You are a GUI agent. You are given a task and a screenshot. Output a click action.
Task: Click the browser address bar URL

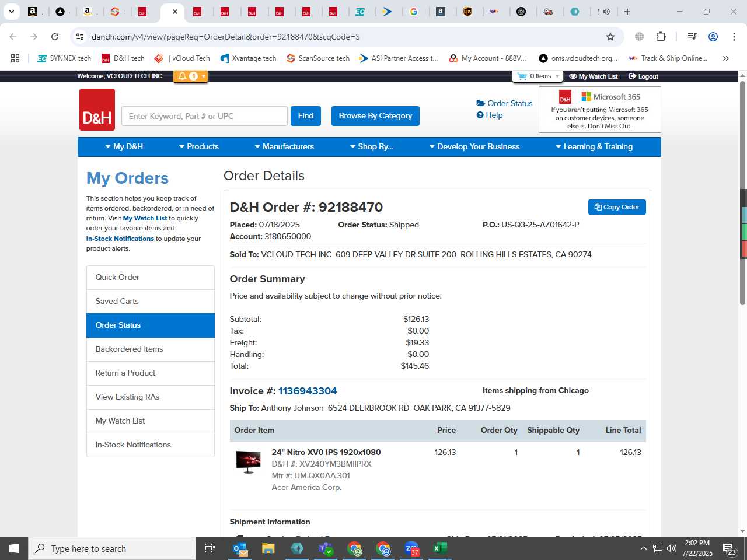(x=226, y=37)
